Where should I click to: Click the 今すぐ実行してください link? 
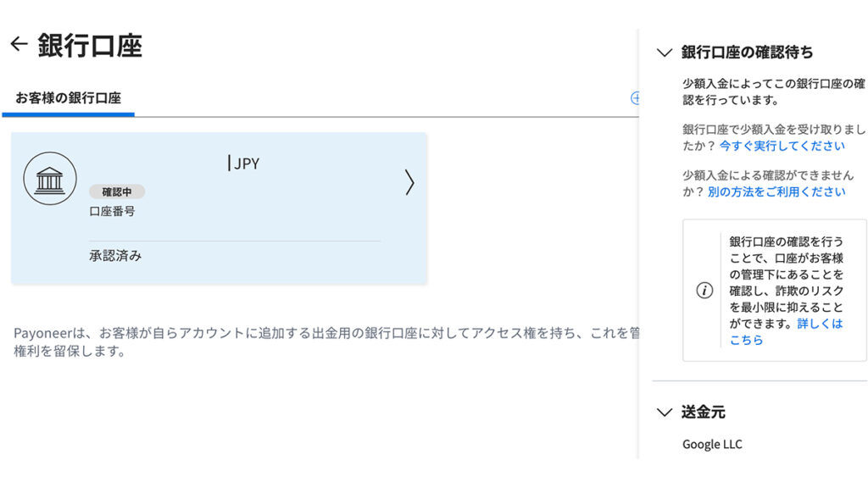click(782, 146)
